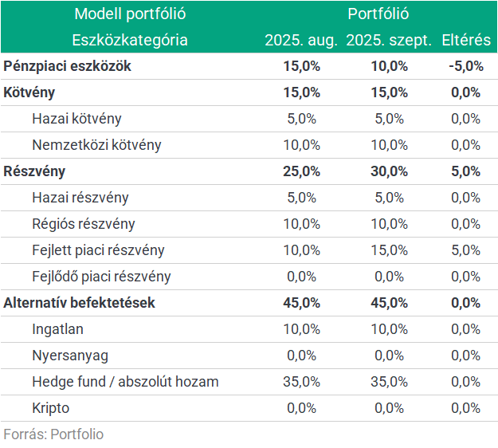
Task: Click the Hazai részvény row label
Action: (80, 198)
